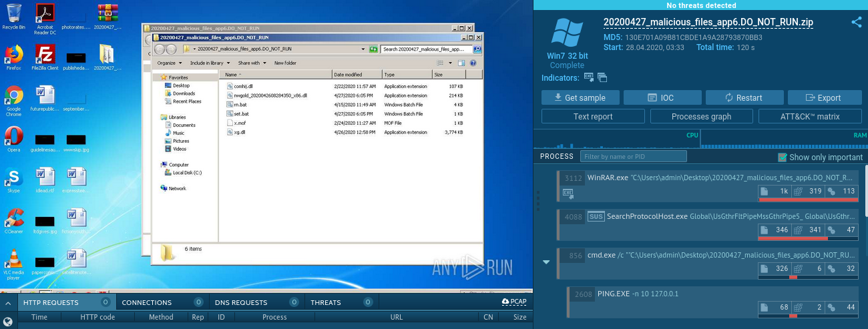Image resolution: width=868 pixels, height=329 pixels.
Task: Select idlead.rtf document on desktop
Action: (x=45, y=180)
